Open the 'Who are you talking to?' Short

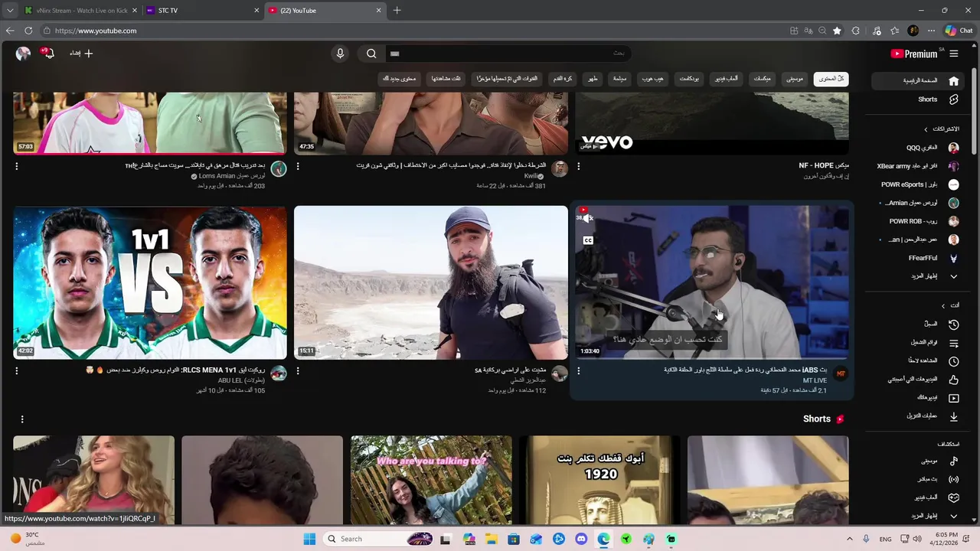431,480
